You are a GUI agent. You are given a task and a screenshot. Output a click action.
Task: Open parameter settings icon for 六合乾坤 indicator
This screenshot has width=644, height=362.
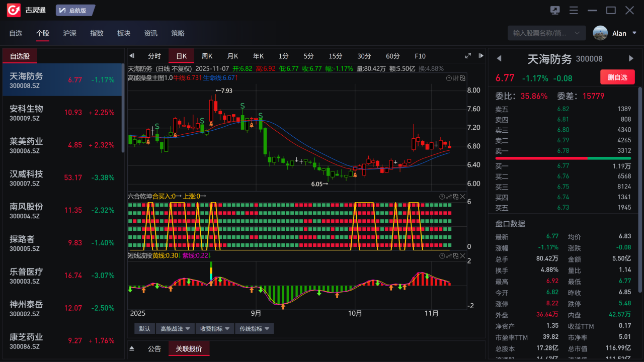tap(449, 197)
